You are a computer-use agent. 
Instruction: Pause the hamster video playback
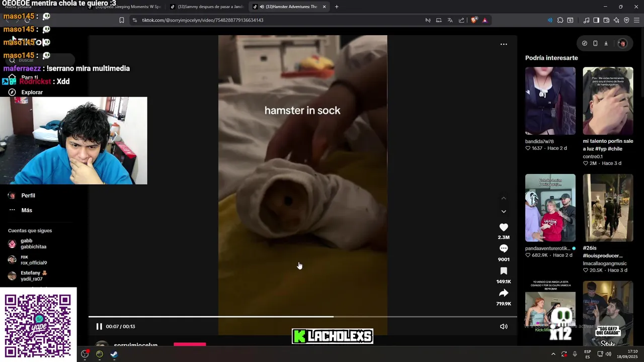[99, 326]
